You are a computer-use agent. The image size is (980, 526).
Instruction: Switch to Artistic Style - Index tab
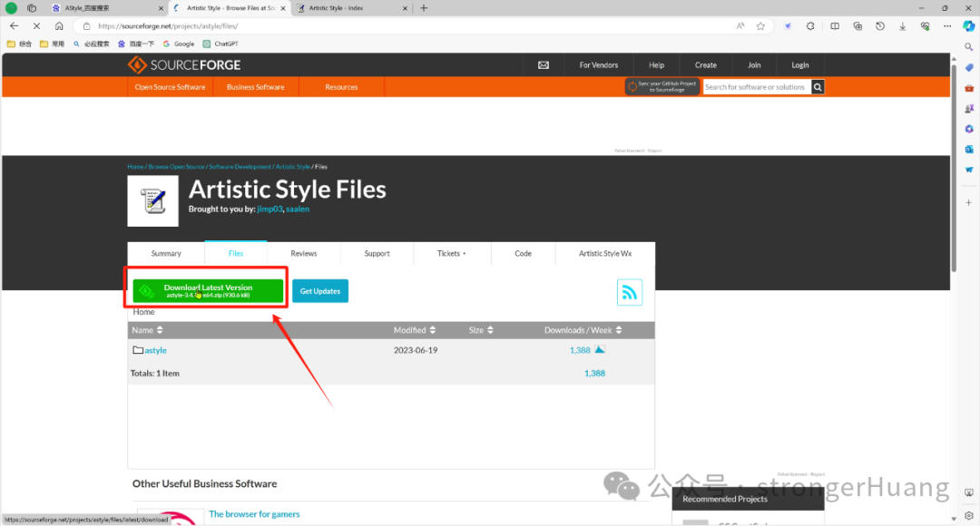point(350,8)
